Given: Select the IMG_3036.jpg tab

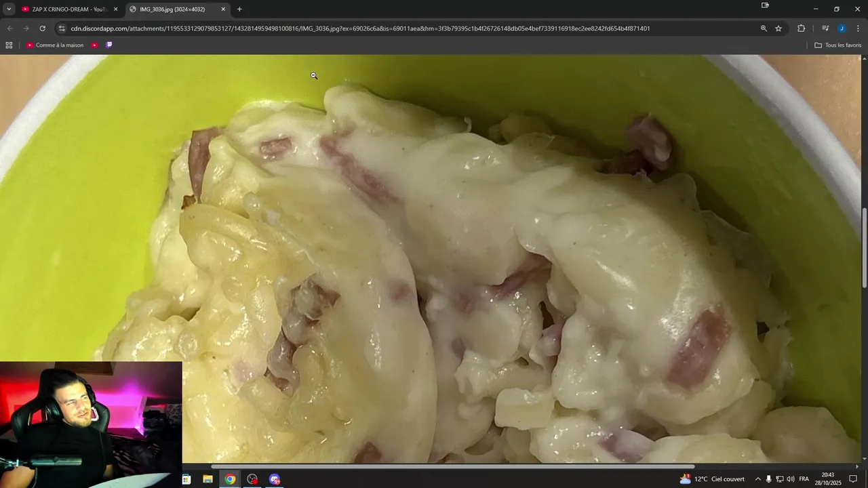Looking at the screenshot, I should pyautogui.click(x=178, y=9).
